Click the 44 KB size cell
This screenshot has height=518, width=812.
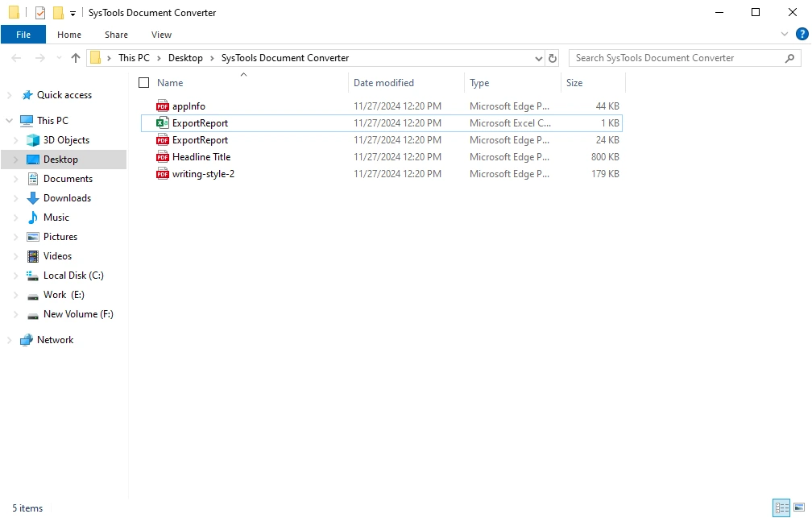click(607, 106)
